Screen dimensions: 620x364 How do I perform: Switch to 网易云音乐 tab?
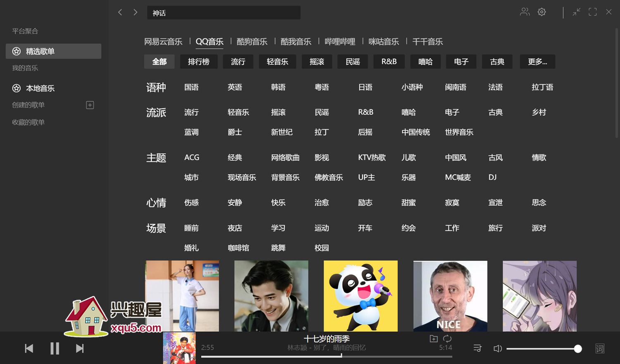[x=163, y=42]
